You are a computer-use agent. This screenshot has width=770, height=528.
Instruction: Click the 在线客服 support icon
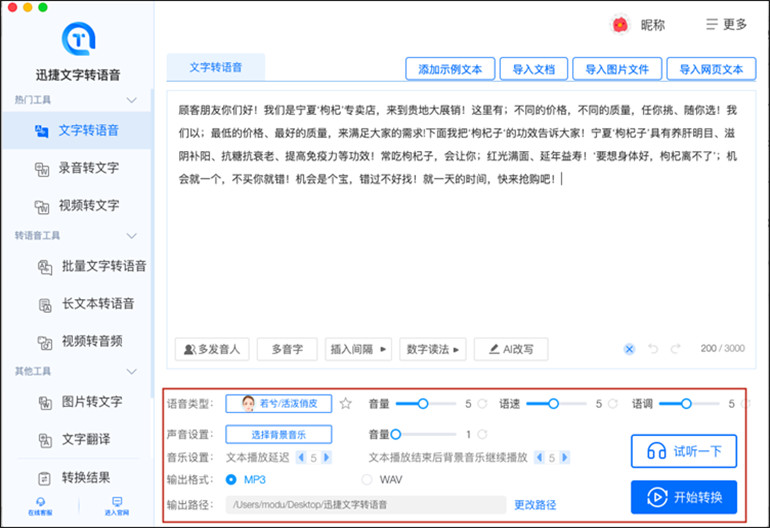click(40, 505)
